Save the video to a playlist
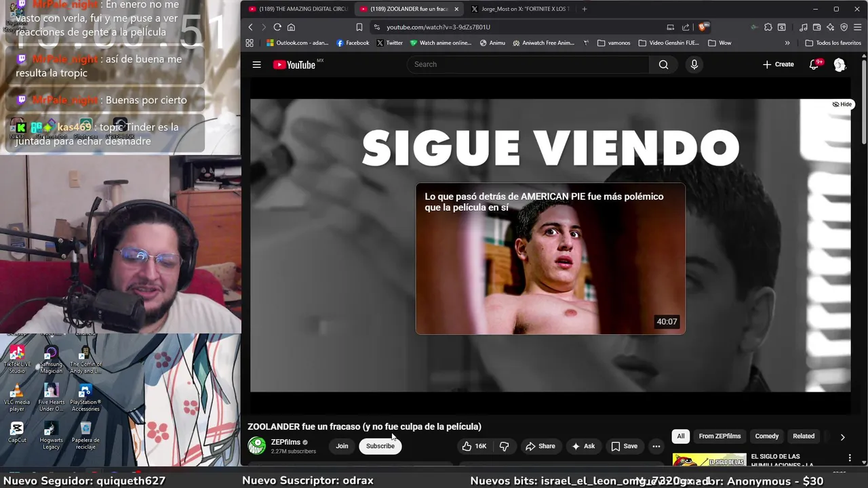 [x=625, y=446]
